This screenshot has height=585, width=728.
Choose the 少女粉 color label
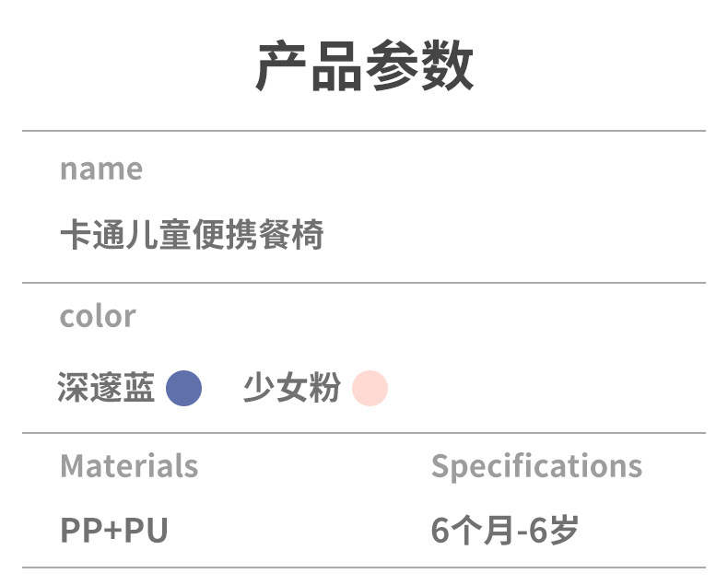pyautogui.click(x=291, y=388)
